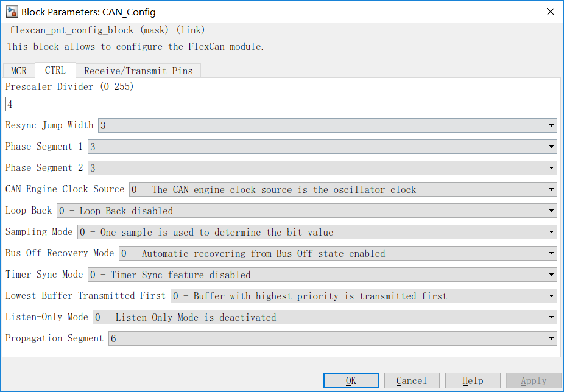Expand the Sampling Mode dropdown
The image size is (564, 392).
tap(316, 232)
